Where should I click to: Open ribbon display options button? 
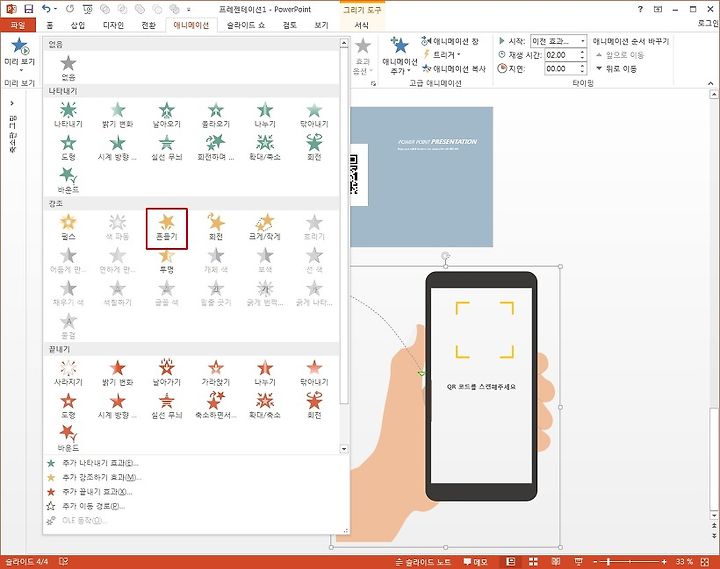[x=658, y=9]
